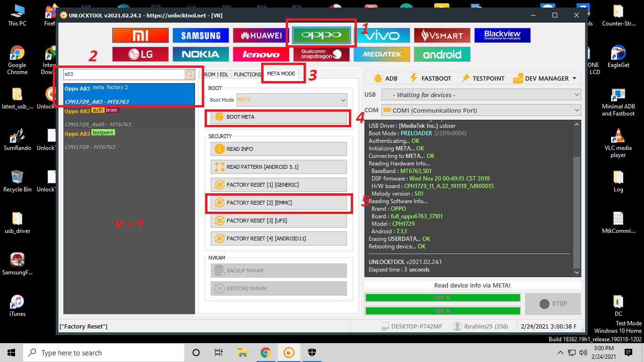Screen dimensions: 644x362
Task: Open the usb_driver folder on desktop
Action: [17, 222]
